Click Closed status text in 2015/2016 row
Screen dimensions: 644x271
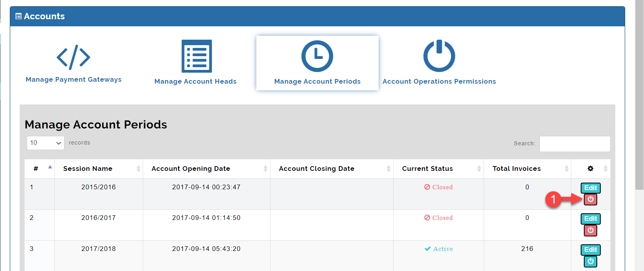443,187
